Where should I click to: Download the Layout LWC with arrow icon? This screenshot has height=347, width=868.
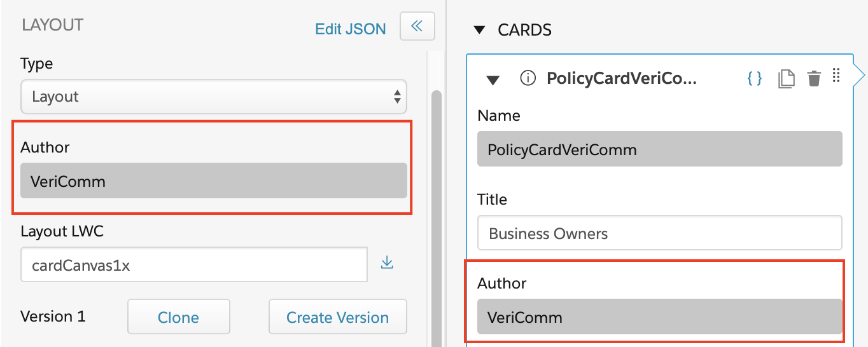click(x=387, y=262)
